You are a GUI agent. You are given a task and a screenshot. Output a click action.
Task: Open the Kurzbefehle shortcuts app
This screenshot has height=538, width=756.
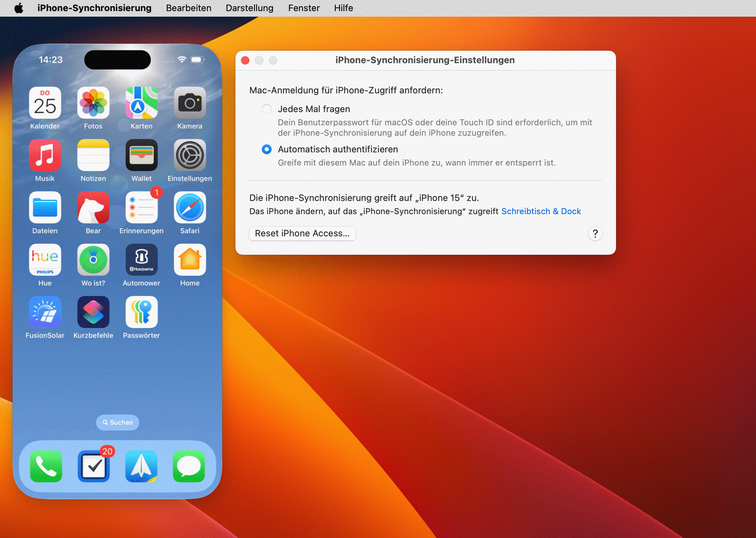click(93, 312)
